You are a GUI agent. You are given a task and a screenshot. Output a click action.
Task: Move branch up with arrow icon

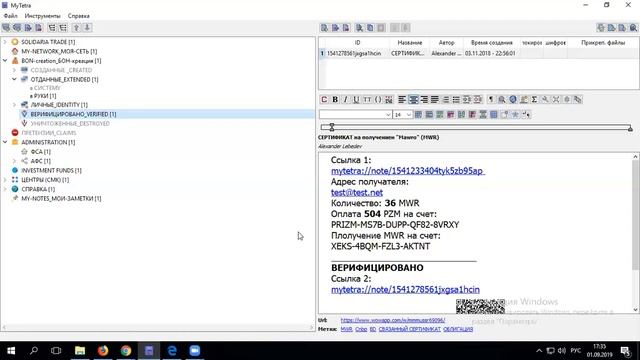[76, 28]
